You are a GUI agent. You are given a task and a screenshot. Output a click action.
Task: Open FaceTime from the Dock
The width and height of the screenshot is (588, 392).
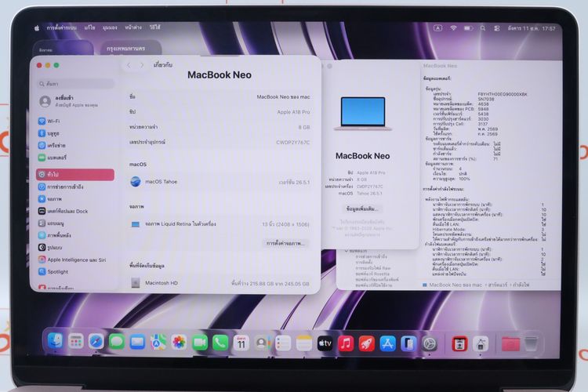click(200, 343)
